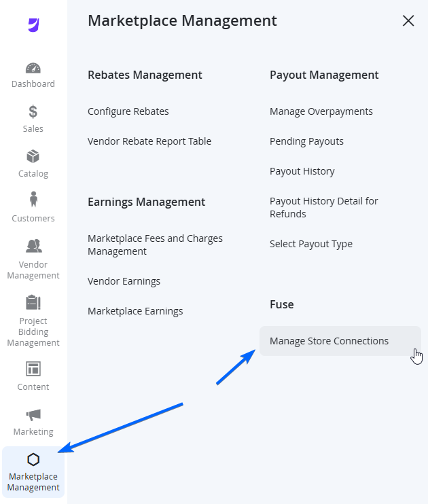
Task: Open Marketplace Fees and Charges Management
Action: (x=156, y=245)
